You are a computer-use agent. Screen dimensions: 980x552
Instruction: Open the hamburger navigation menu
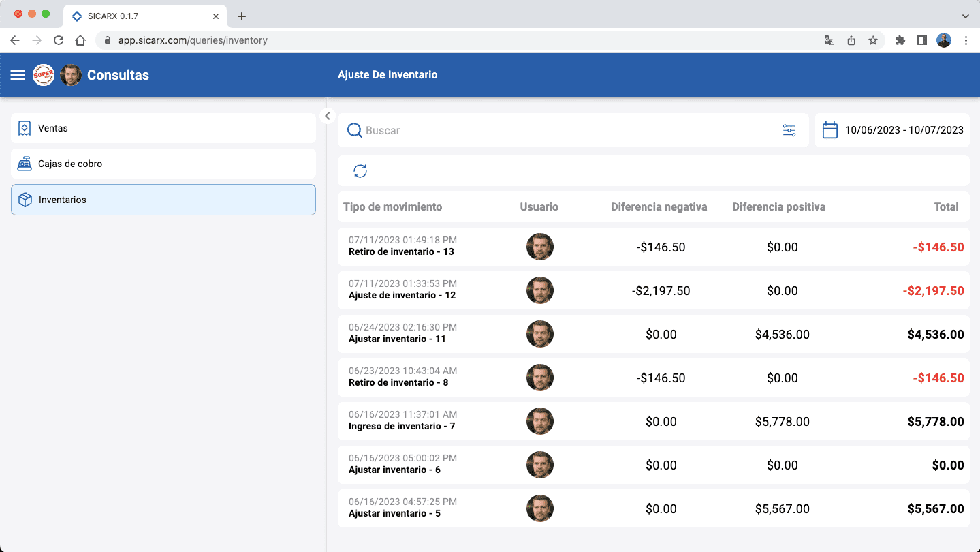click(18, 75)
